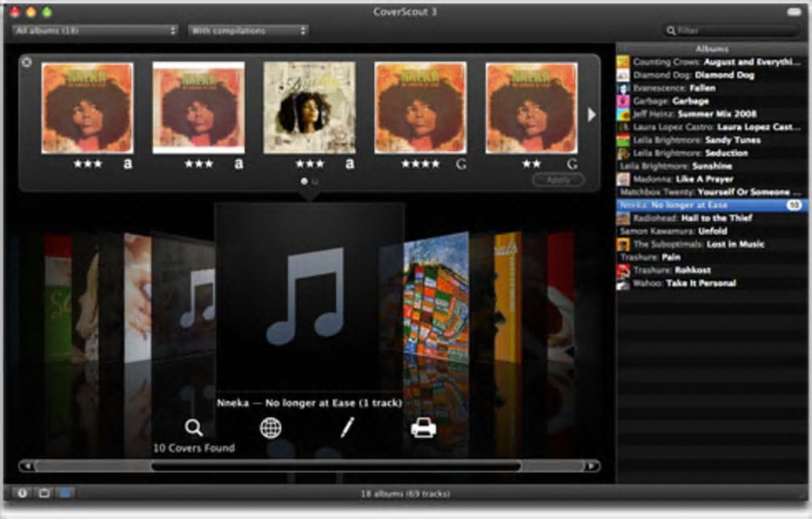This screenshot has height=519, width=812.
Task: Select Leila Brightmore: Seduction
Action: [x=712, y=154]
